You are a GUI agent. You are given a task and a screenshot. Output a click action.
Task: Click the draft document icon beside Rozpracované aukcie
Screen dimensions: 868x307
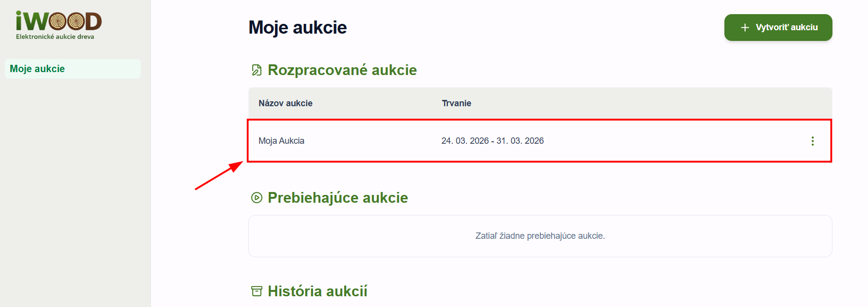257,70
